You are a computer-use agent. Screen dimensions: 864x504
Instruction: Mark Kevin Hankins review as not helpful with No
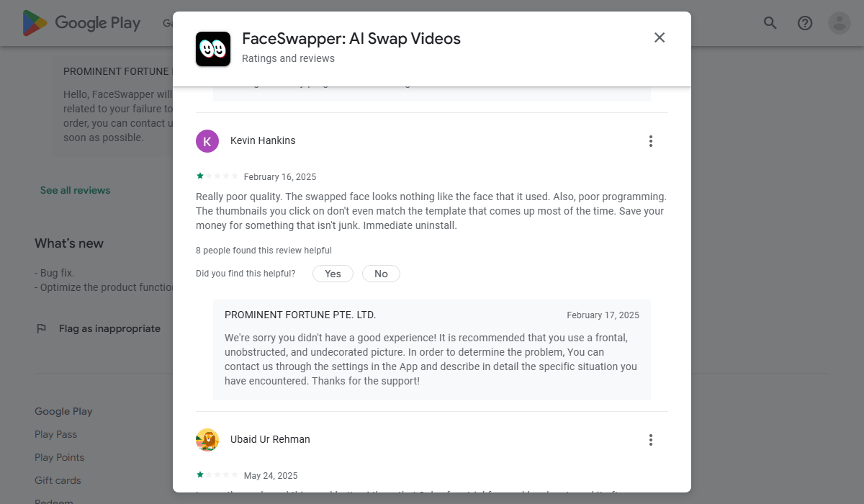pos(381,274)
